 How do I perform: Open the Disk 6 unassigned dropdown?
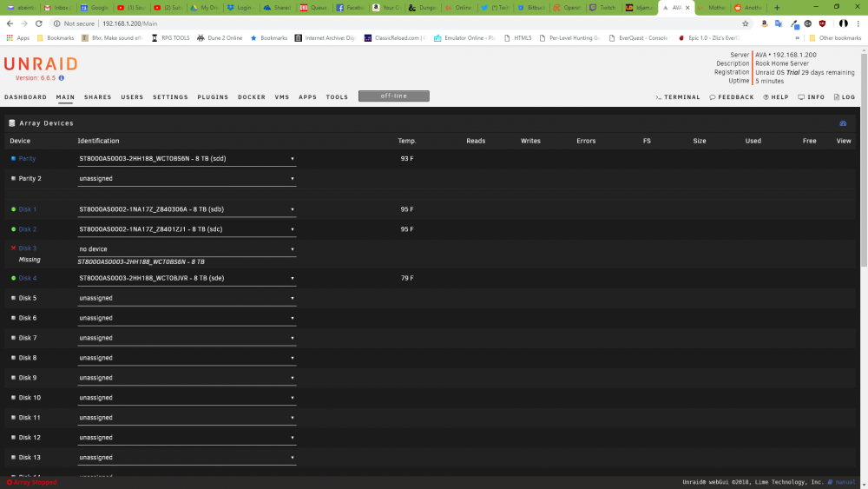coord(187,318)
